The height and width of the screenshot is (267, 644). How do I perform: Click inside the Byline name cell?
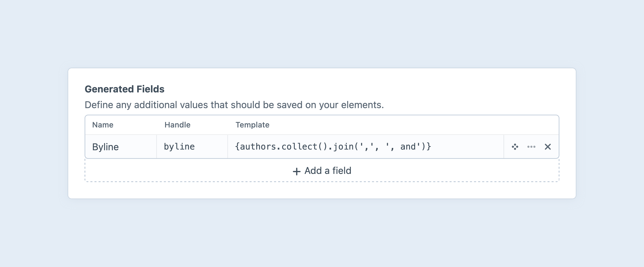[x=105, y=147]
